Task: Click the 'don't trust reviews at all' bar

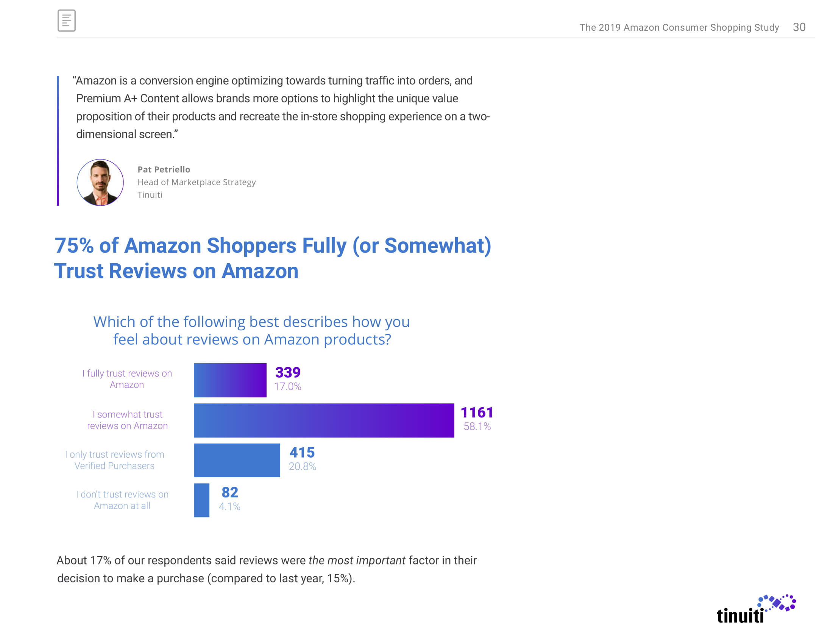Action: click(201, 500)
